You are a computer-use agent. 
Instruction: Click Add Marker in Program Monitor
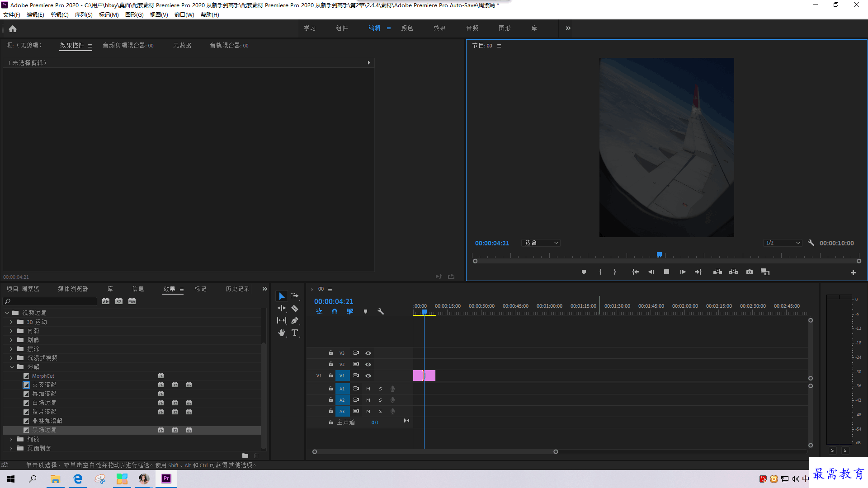click(x=584, y=272)
